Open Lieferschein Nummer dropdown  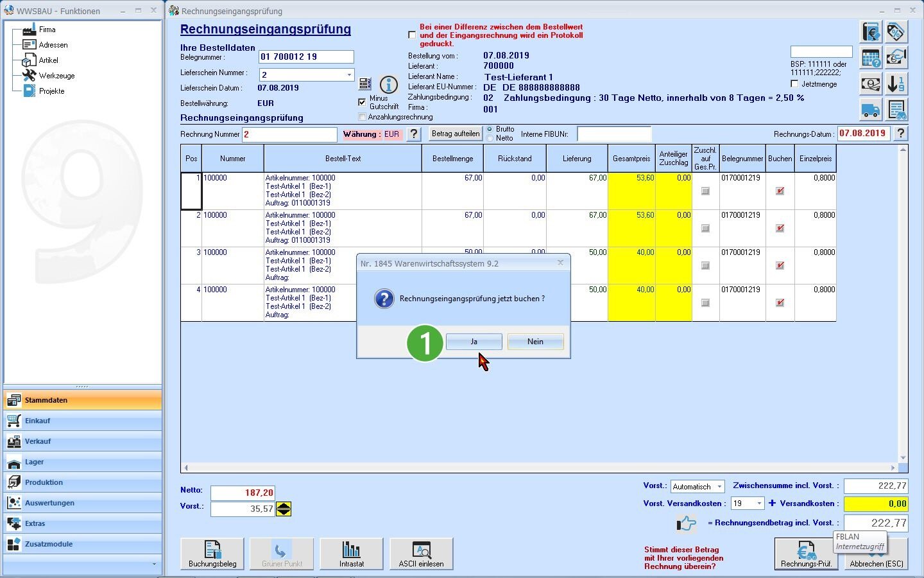click(349, 74)
